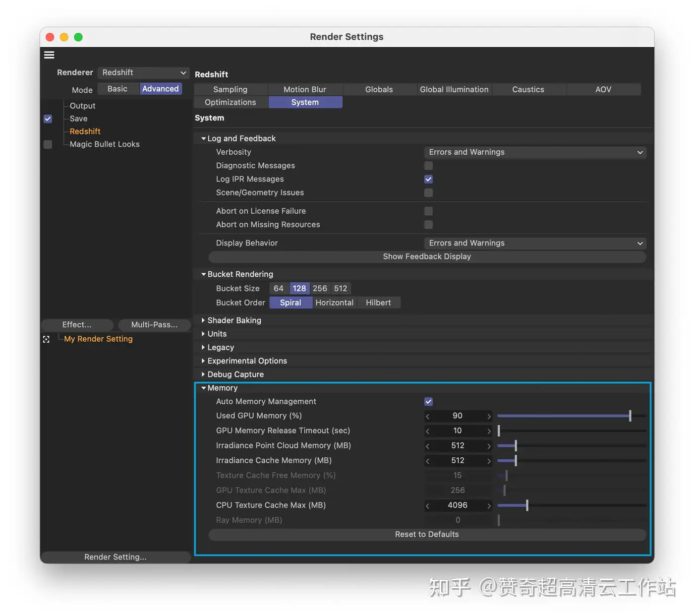The image size is (694, 616).
Task: Click the CPU Texture Cache Max slider
Action: pos(572,505)
